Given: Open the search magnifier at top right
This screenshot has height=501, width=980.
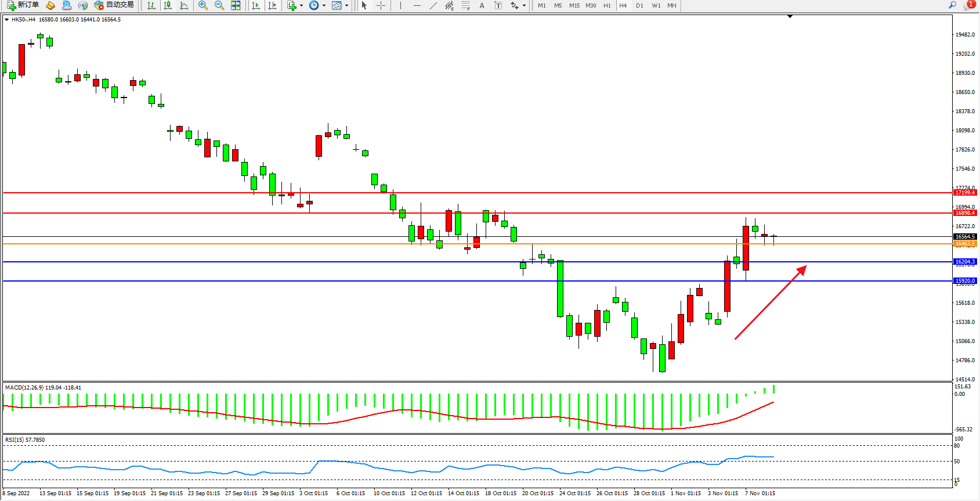Looking at the screenshot, I should coord(952,5).
